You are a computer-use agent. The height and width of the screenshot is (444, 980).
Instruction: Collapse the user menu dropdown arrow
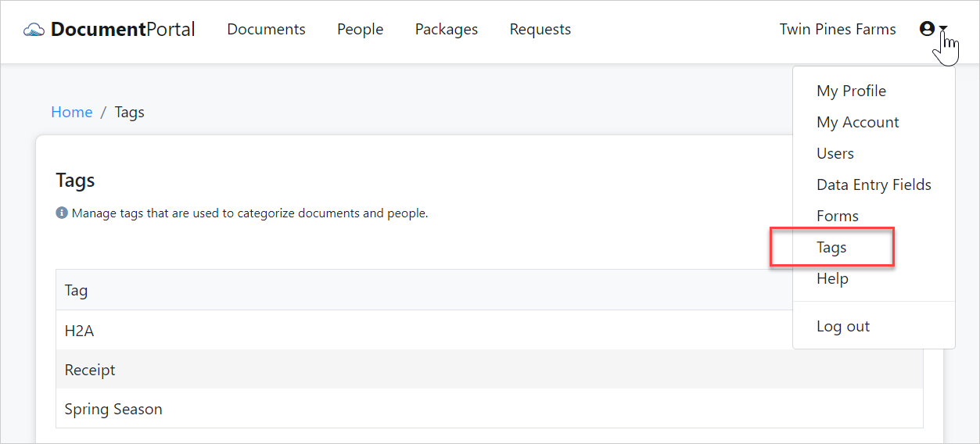click(x=944, y=30)
